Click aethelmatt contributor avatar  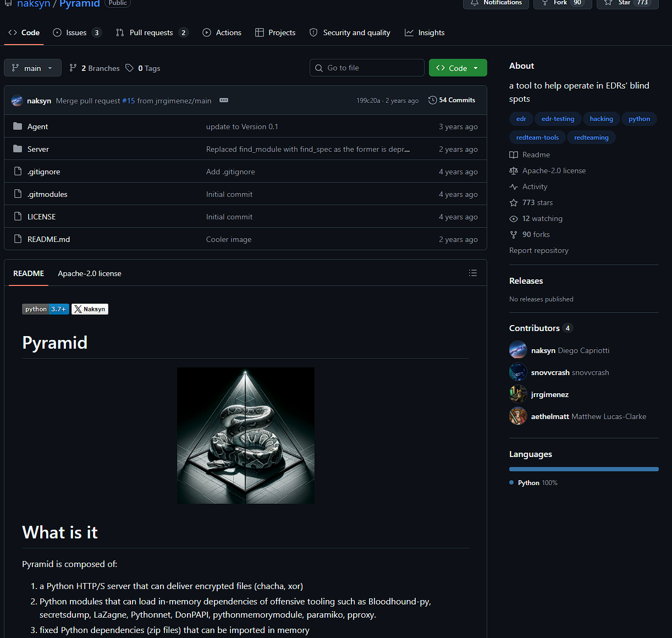518,416
